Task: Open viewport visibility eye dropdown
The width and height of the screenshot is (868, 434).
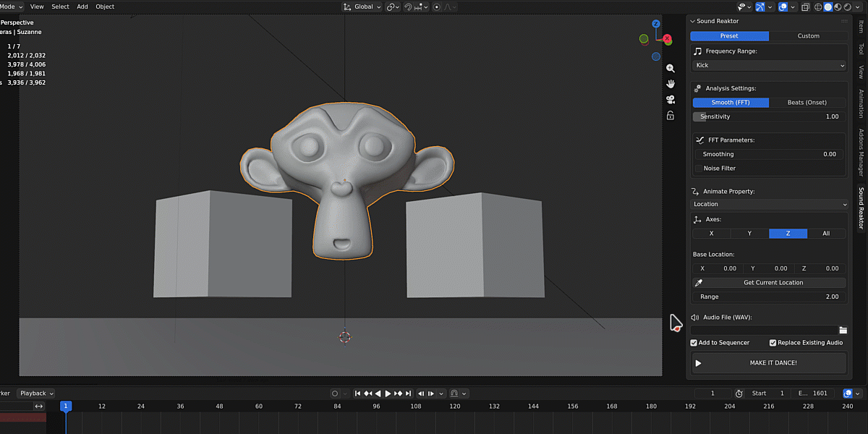Action: (x=744, y=7)
